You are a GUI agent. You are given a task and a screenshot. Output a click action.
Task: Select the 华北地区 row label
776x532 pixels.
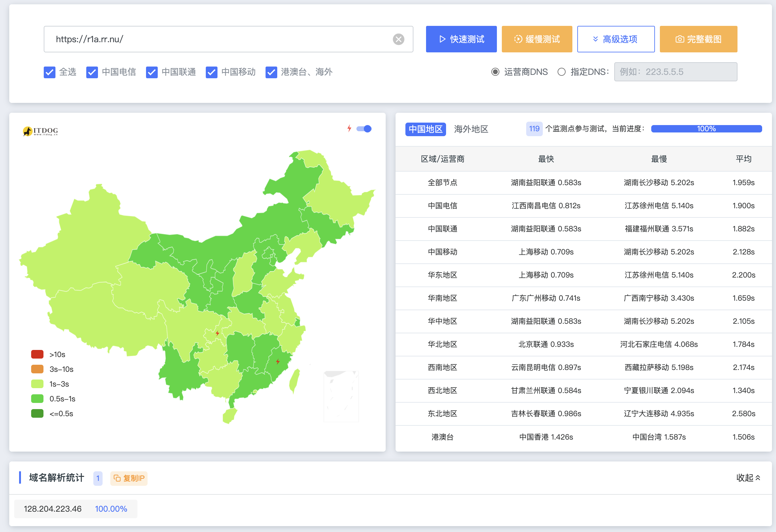pyautogui.click(x=442, y=344)
